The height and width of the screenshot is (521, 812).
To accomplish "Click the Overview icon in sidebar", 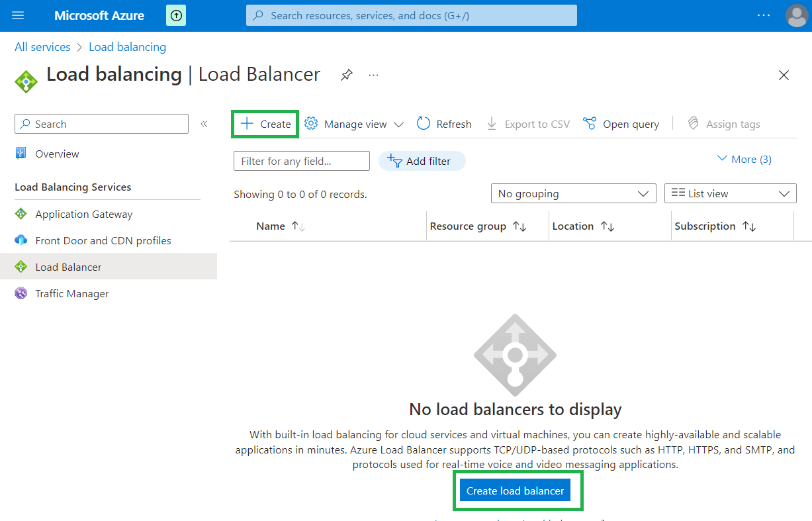I will pyautogui.click(x=21, y=154).
